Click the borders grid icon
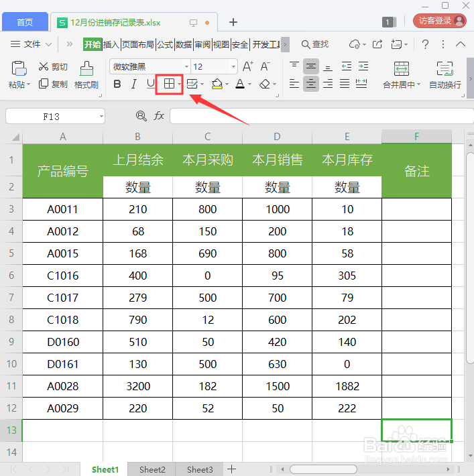 coord(169,84)
